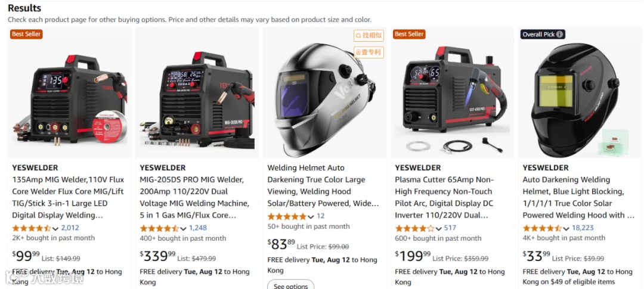Screen dimensions: 644x289
Task: Click the Best Seller badge on plasma cutter
Action: point(409,34)
